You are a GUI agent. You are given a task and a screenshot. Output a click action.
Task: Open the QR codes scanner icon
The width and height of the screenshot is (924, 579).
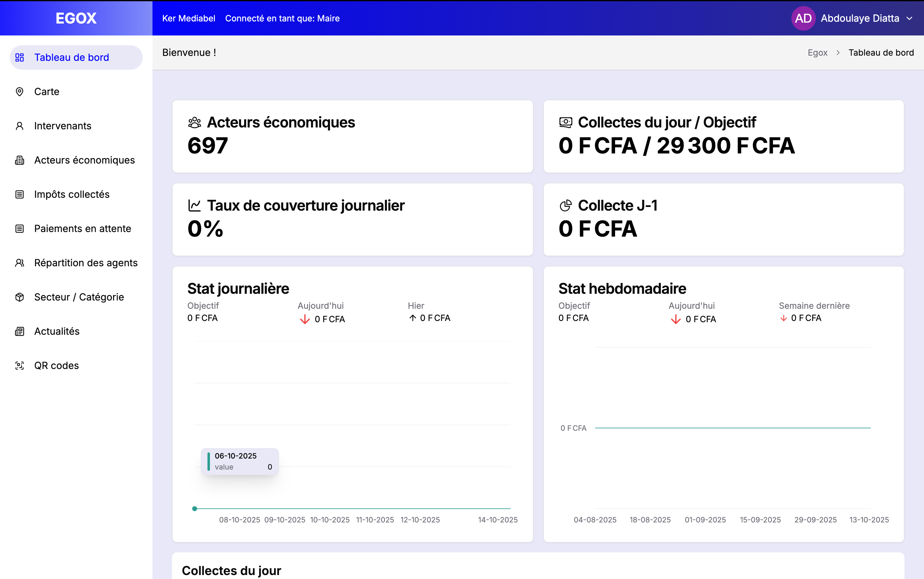[20, 365]
